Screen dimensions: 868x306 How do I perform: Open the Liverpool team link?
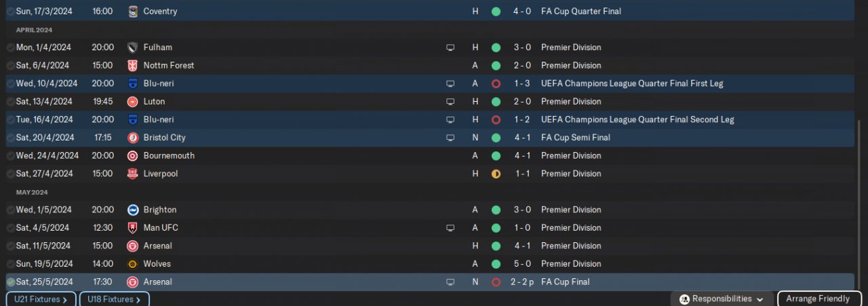[x=160, y=174]
